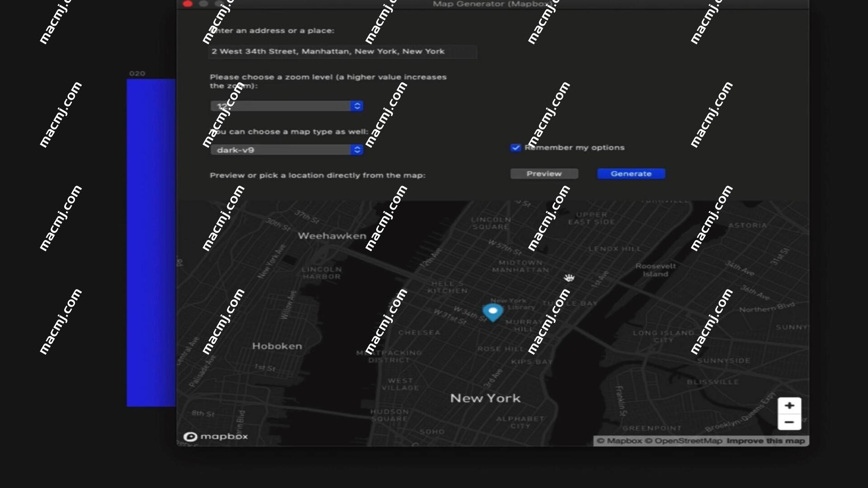Screen dimensions: 868x488
Task: Click Improve this map link
Action: [x=765, y=441]
